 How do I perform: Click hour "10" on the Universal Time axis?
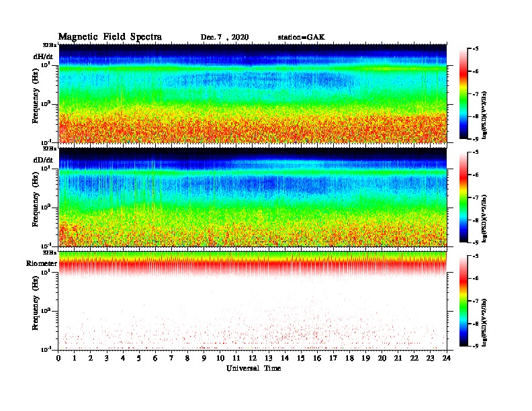[220, 358]
